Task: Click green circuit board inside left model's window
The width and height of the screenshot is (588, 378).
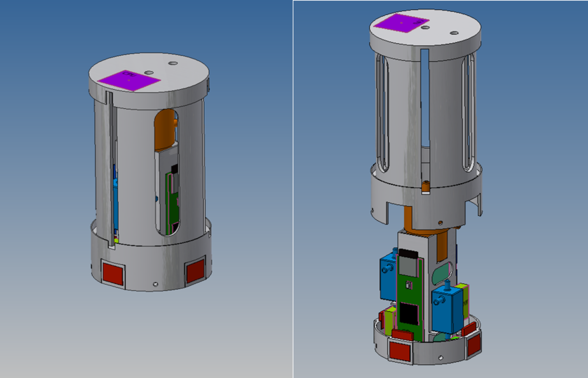Action: click(x=173, y=202)
